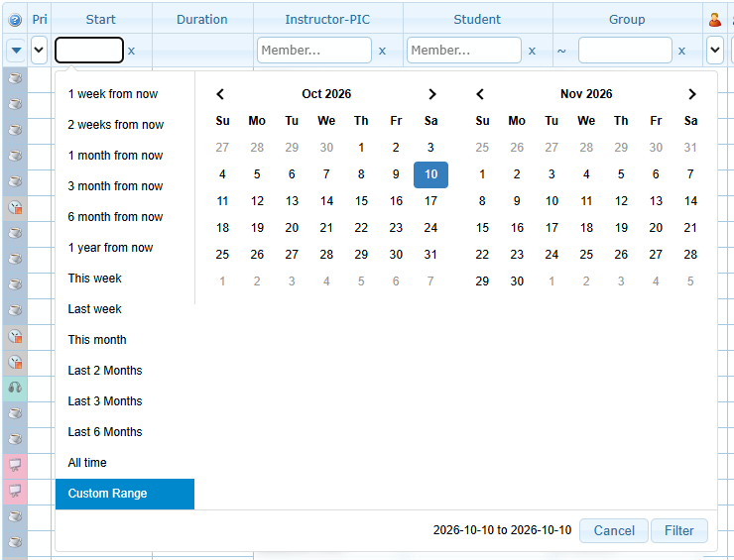Sort by the Student column header

477,19
